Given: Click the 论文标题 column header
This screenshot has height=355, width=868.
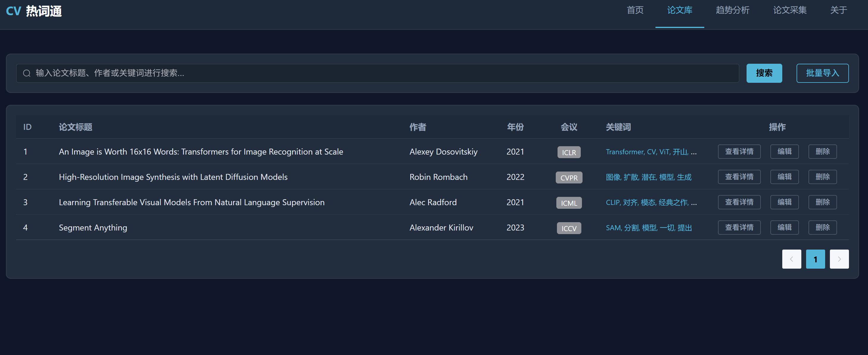Looking at the screenshot, I should point(76,127).
